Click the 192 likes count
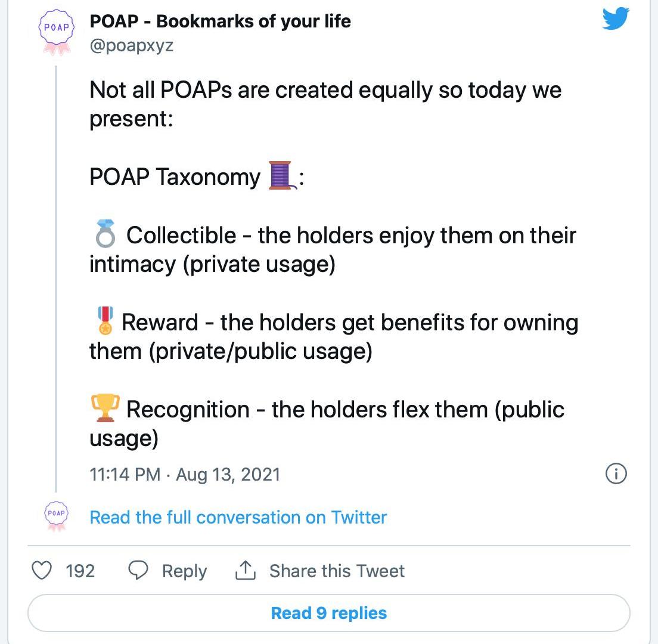This screenshot has height=644, width=658. point(80,571)
